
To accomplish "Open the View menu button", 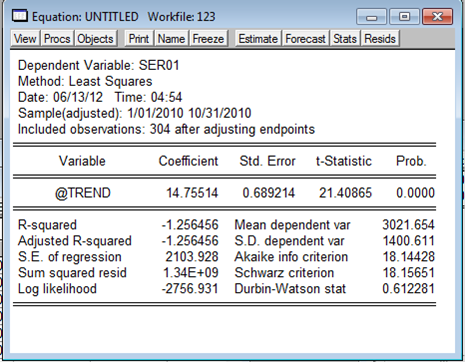I will click(x=25, y=39).
